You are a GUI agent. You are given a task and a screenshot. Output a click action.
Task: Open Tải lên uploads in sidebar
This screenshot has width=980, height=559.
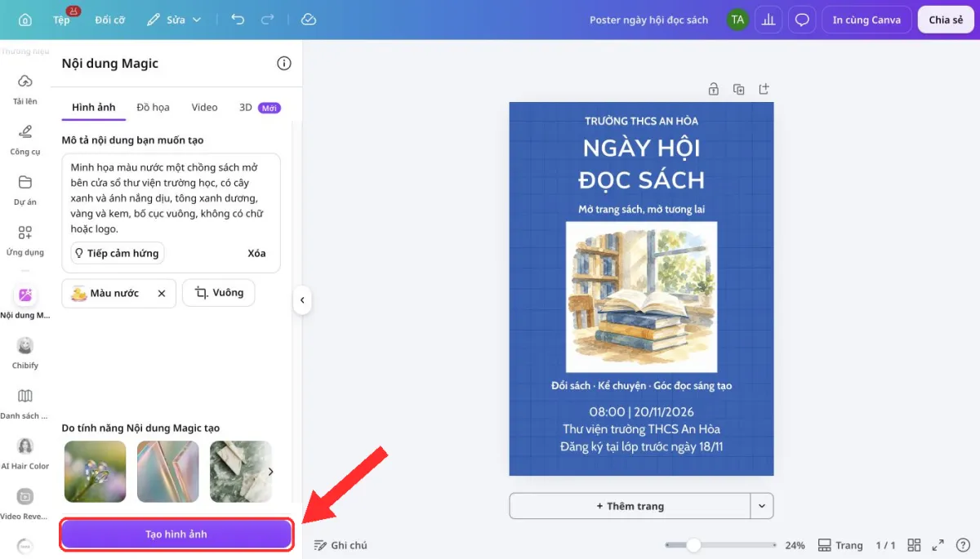pyautogui.click(x=24, y=88)
